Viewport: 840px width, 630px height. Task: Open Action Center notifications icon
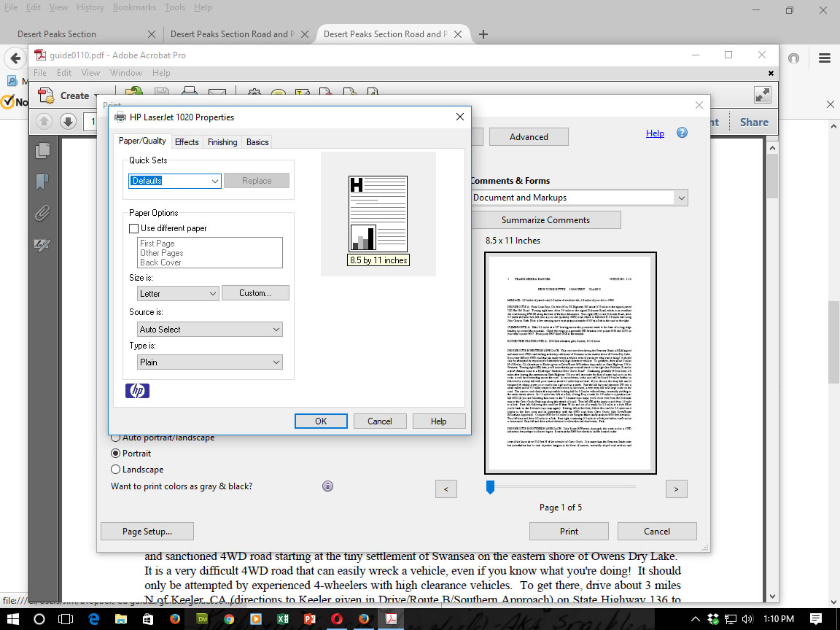pos(816,619)
